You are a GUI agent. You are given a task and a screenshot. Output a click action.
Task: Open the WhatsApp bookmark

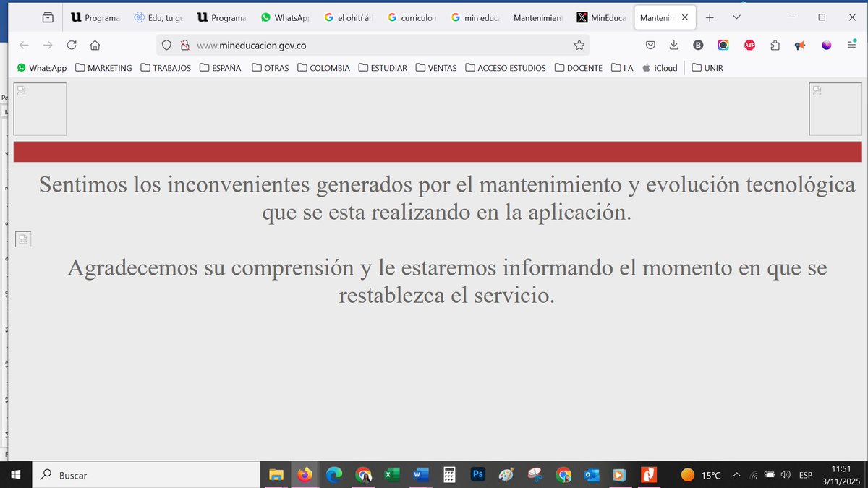tap(41, 68)
